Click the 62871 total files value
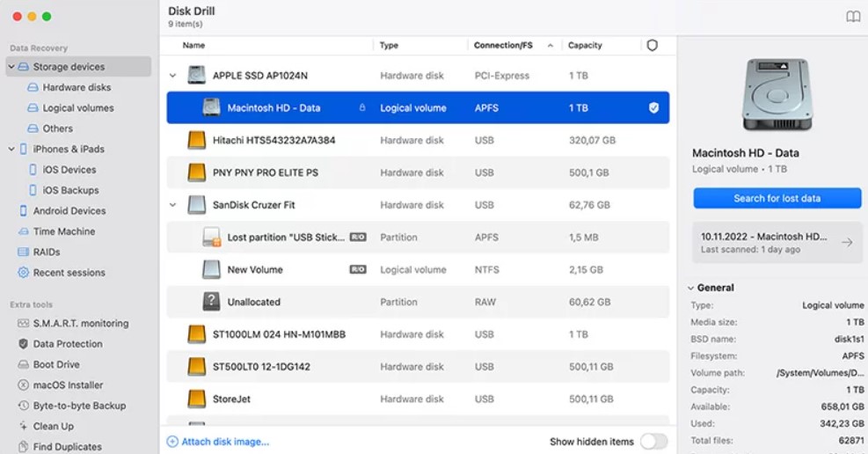868x454 pixels. [x=851, y=441]
